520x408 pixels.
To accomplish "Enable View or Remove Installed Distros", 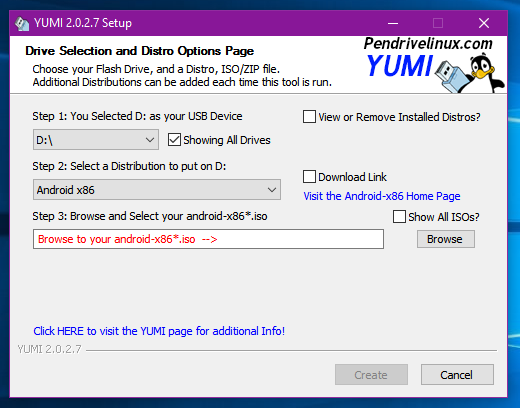I will pos(309,117).
